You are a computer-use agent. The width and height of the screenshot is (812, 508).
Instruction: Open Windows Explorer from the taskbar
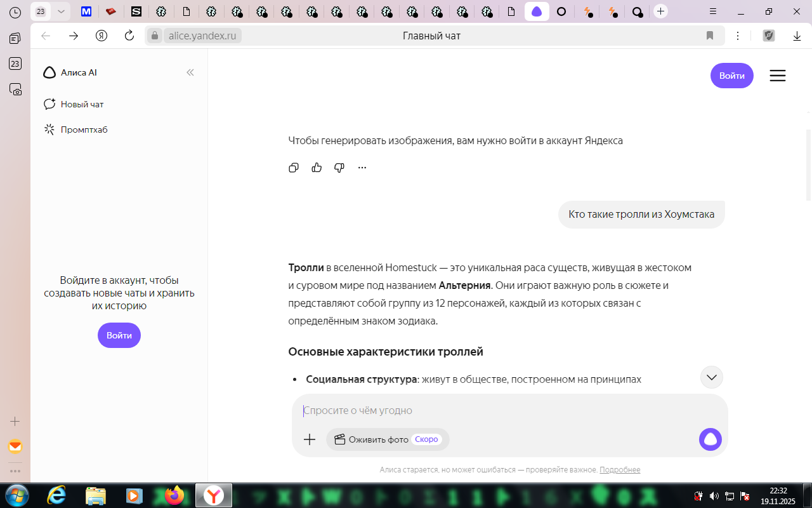(96, 495)
